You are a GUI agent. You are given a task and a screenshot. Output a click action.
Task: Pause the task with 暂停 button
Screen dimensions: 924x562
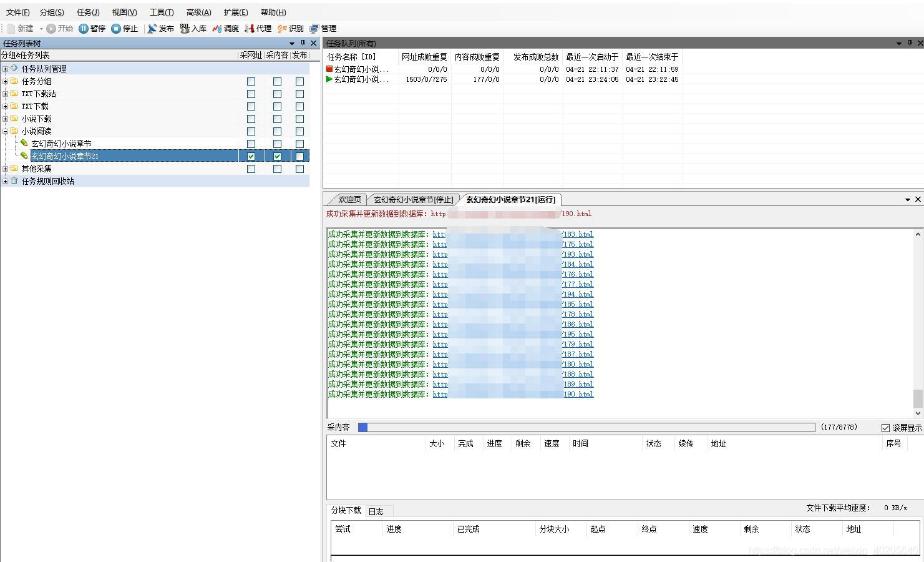tap(92, 29)
